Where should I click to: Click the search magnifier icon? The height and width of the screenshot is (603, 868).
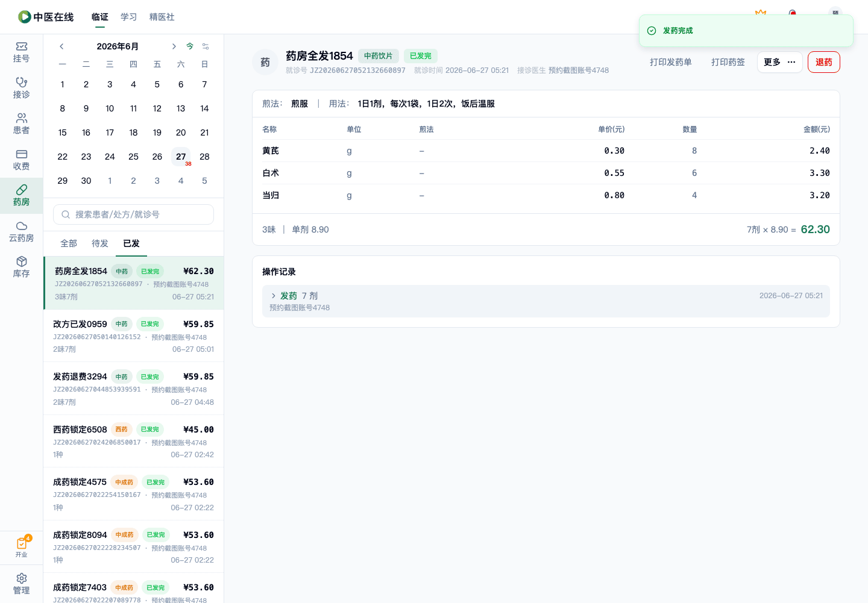(x=66, y=214)
